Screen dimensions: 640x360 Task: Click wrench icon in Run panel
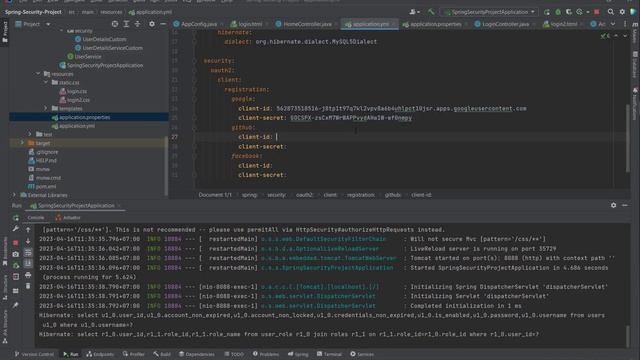(x=16, y=229)
